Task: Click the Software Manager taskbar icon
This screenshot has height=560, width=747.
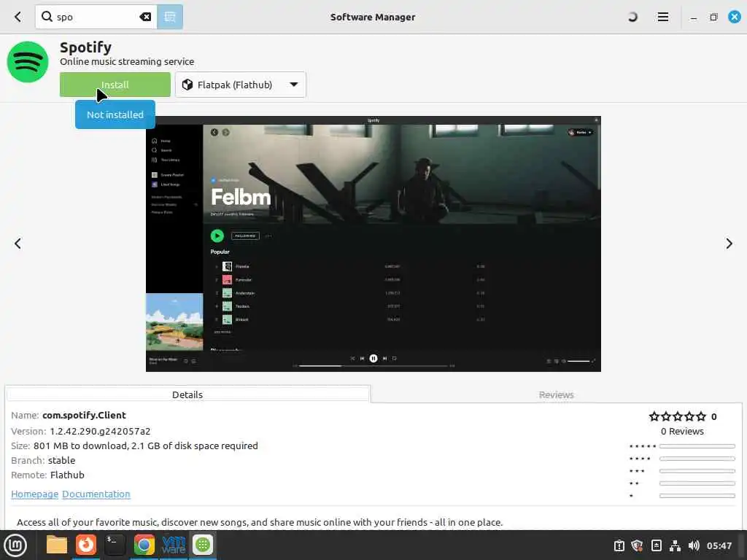Action: point(203,545)
